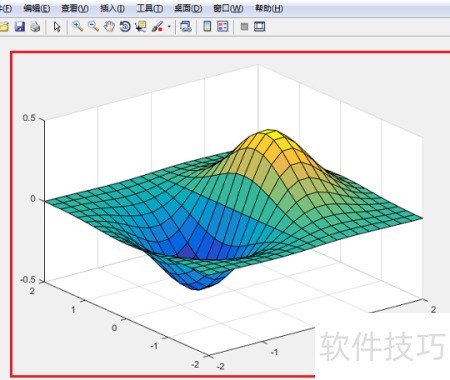This screenshot has width=450, height=380.
Task: Select the Rotate 3D tool
Action: click(x=125, y=26)
